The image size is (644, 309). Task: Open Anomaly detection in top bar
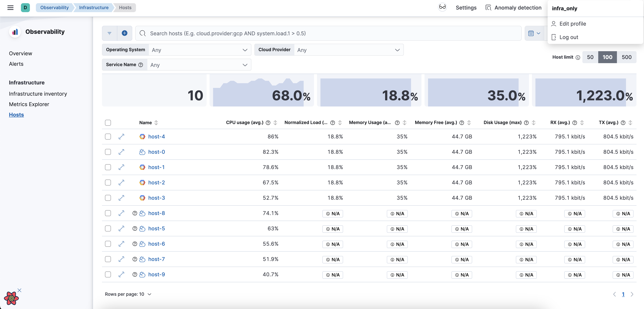(513, 7)
